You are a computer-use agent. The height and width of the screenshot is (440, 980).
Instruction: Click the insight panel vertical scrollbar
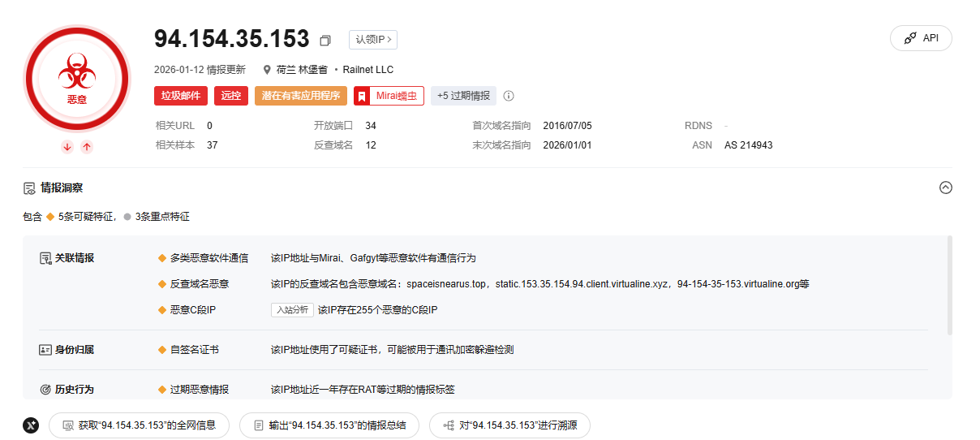949,286
